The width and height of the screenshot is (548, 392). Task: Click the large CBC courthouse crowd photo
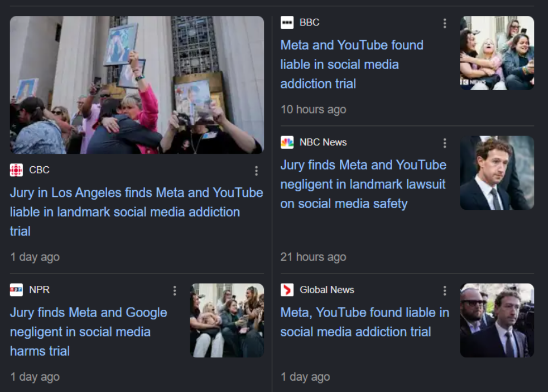[137, 85]
